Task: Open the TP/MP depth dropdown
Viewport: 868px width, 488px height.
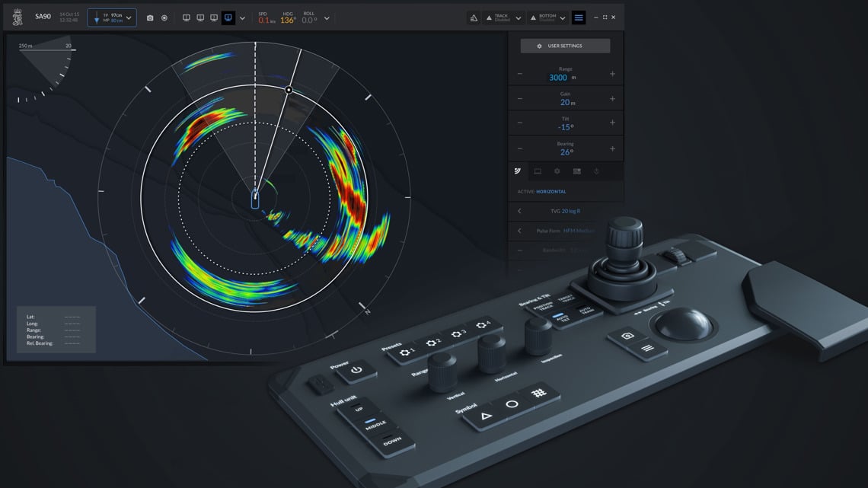Action: pyautogui.click(x=128, y=18)
